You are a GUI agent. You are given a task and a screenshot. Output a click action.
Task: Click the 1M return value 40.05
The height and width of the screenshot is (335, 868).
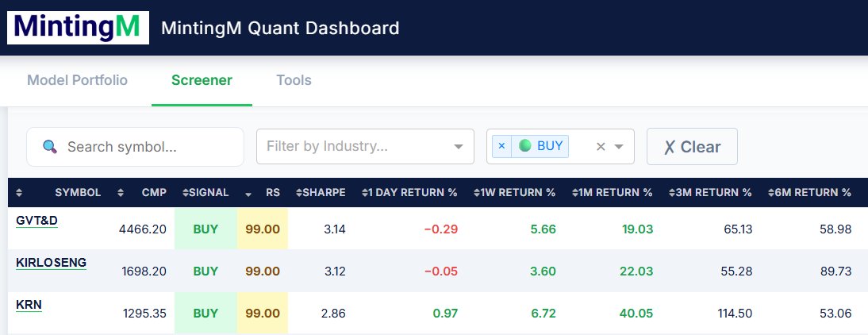[636, 314]
